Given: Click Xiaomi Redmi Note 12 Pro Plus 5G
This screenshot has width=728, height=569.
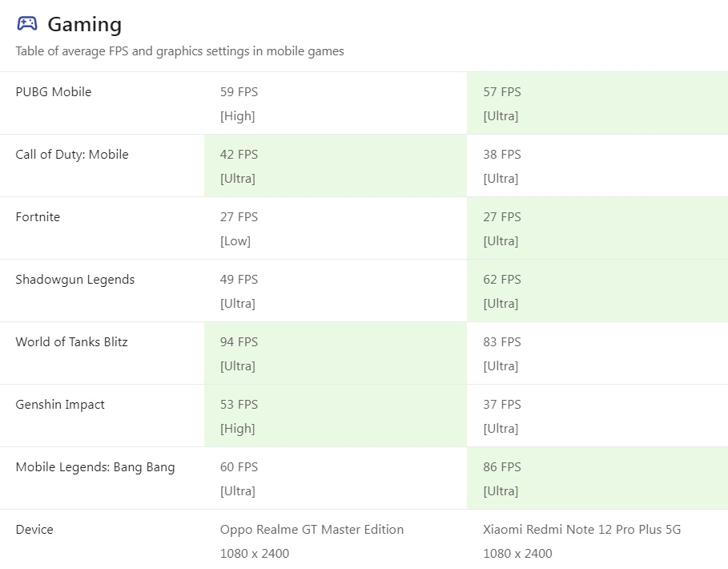Looking at the screenshot, I should point(581,530).
